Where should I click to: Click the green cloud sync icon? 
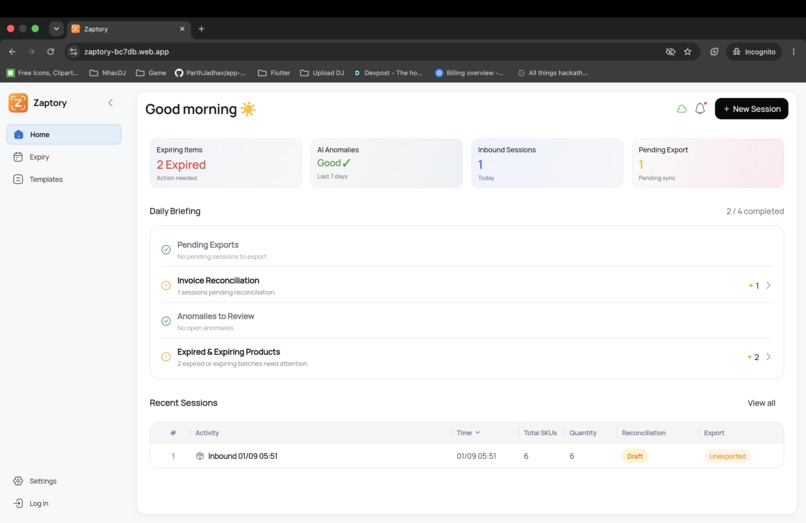click(682, 109)
